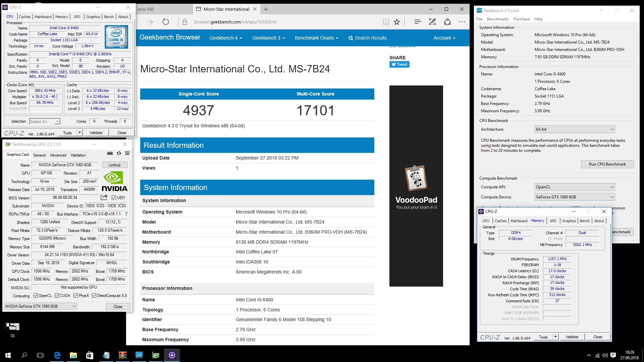The image size is (644, 362).
Task: Expand the Benchmark Charts dropdown
Action: 317,38
